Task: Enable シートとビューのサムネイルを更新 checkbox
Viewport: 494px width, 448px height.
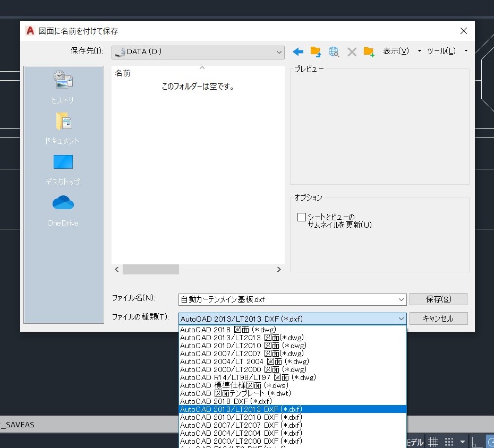Action: coord(302,217)
